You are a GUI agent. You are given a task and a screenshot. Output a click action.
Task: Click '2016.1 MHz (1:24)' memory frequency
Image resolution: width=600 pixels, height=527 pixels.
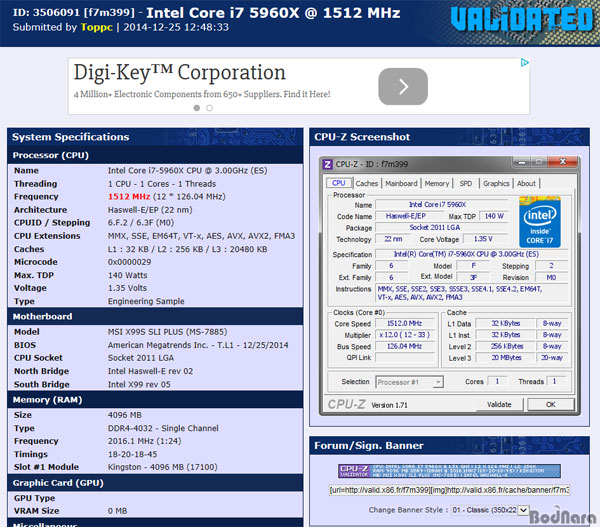coord(144,441)
